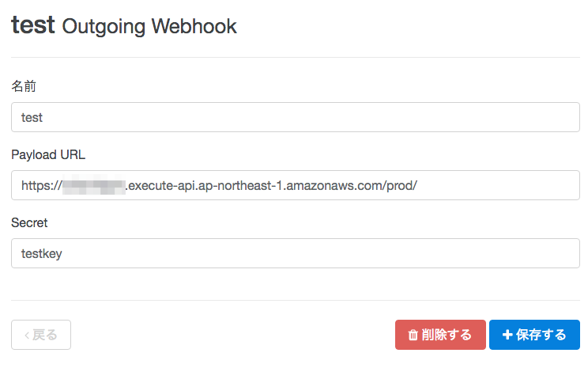
Task: Click the "Outgoing Webhook" heading subtitle
Action: pos(149,26)
